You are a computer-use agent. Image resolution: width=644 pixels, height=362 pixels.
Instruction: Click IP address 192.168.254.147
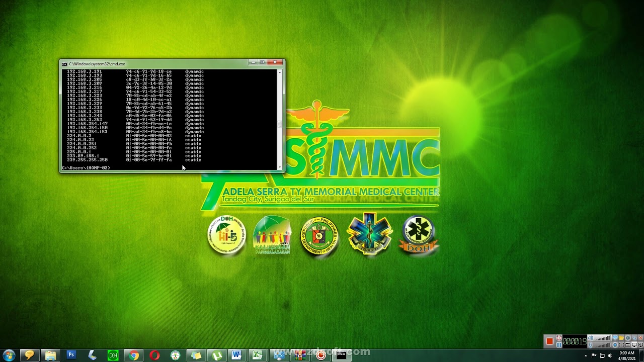[88, 124]
